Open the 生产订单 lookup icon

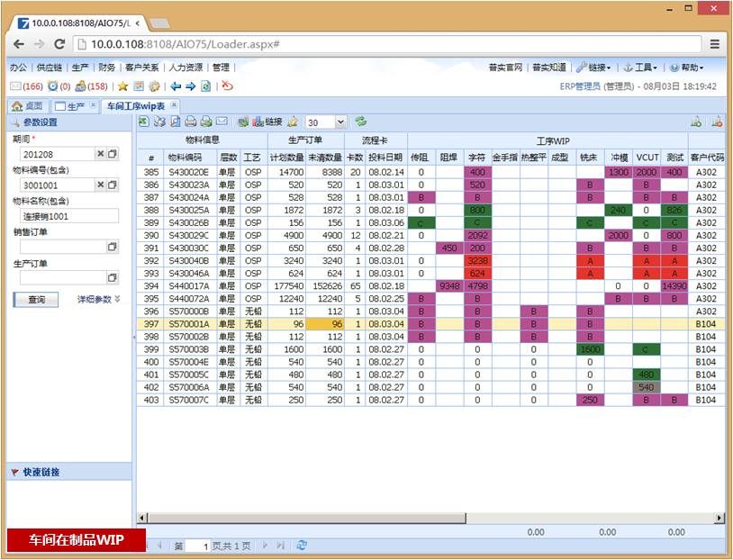click(x=113, y=277)
